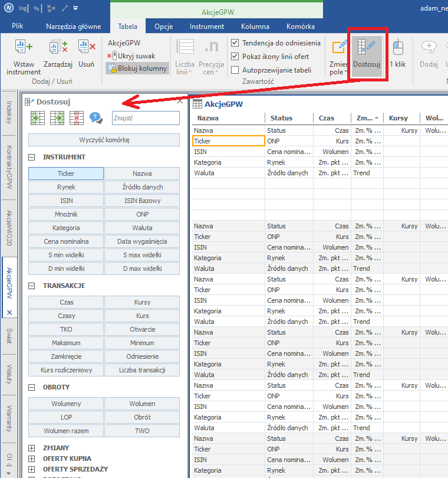
Task: Toggle Blokuj kolumny in the ribbon
Action: tap(137, 68)
